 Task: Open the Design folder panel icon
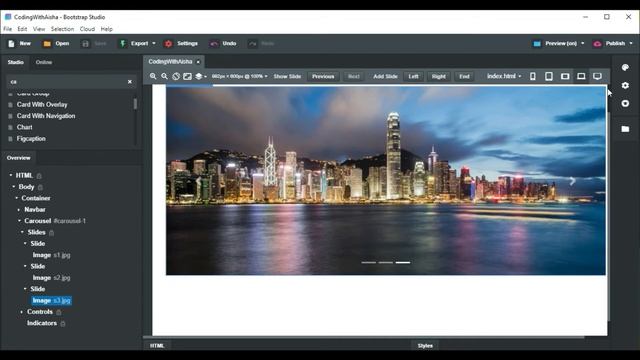(x=625, y=129)
